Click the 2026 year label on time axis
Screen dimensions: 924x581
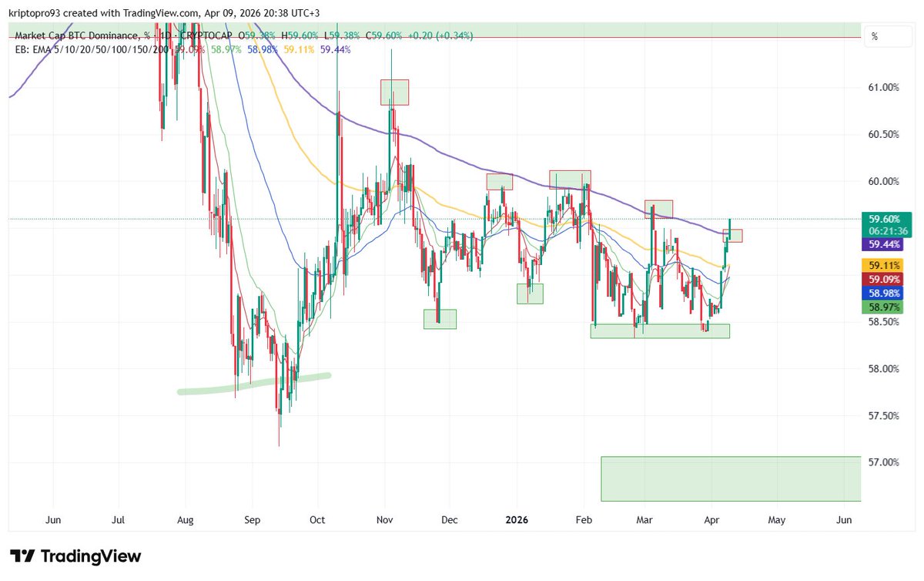[x=517, y=520]
